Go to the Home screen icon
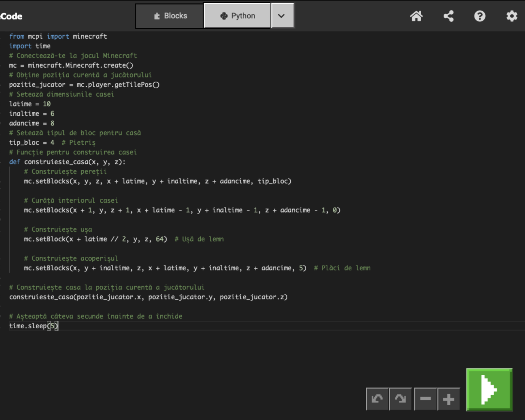 [416, 16]
